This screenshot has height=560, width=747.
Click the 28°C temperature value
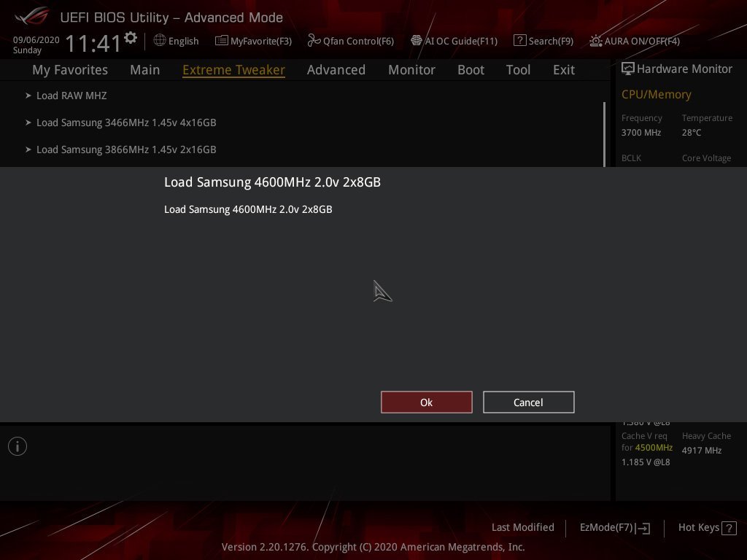point(692,133)
